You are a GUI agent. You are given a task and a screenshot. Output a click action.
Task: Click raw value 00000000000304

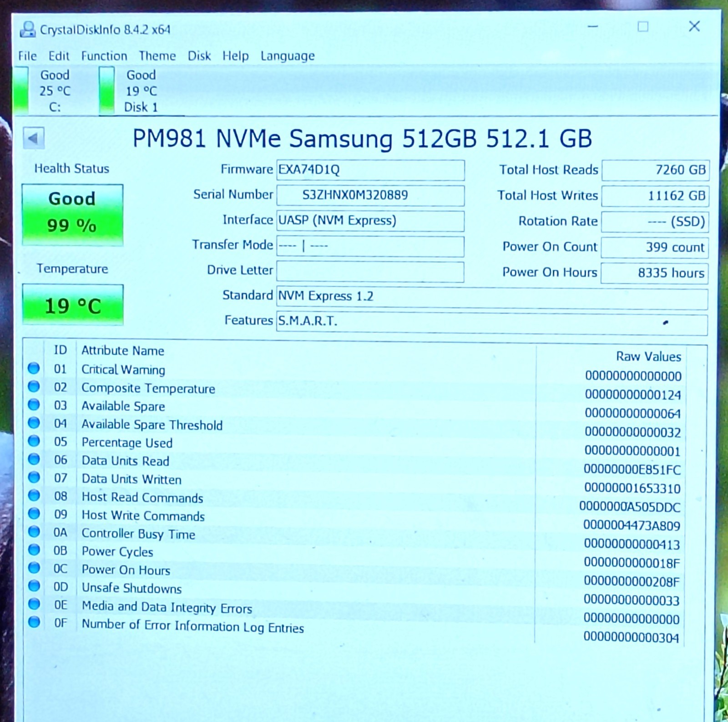[632, 637]
